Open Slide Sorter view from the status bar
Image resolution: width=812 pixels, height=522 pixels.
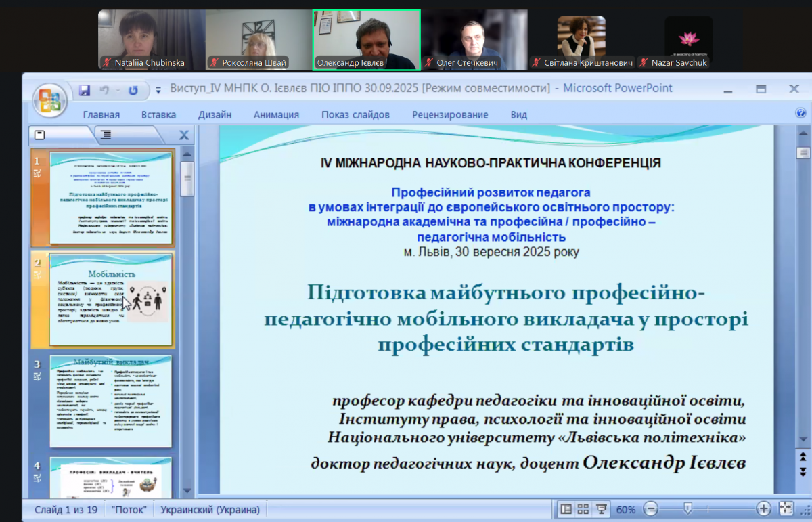coord(583,508)
